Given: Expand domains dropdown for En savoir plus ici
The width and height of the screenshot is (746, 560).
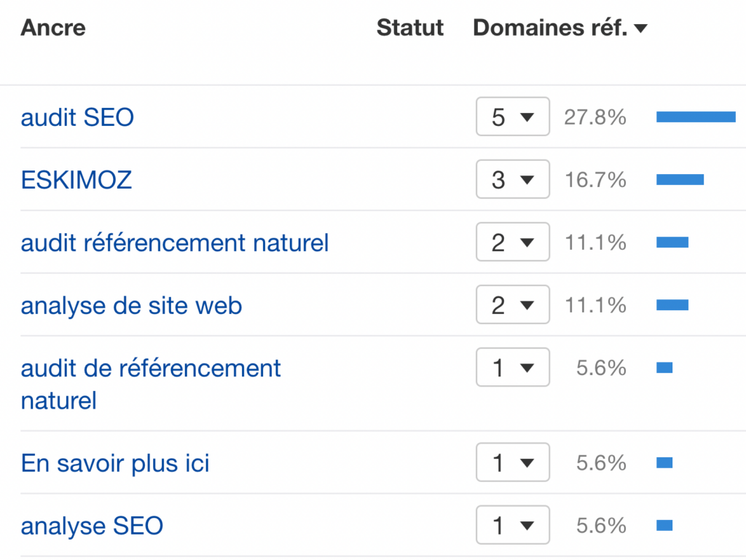Looking at the screenshot, I should tap(513, 462).
